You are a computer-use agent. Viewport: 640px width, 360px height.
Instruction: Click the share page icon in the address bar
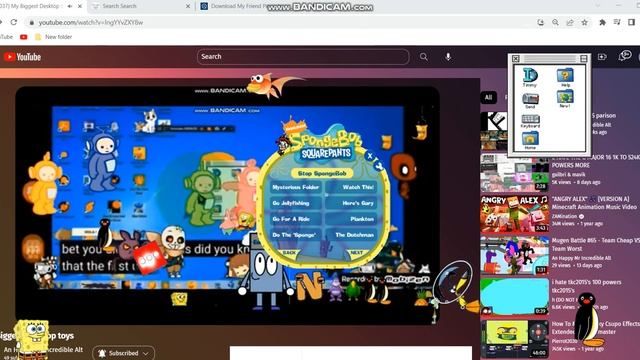[x=570, y=22]
